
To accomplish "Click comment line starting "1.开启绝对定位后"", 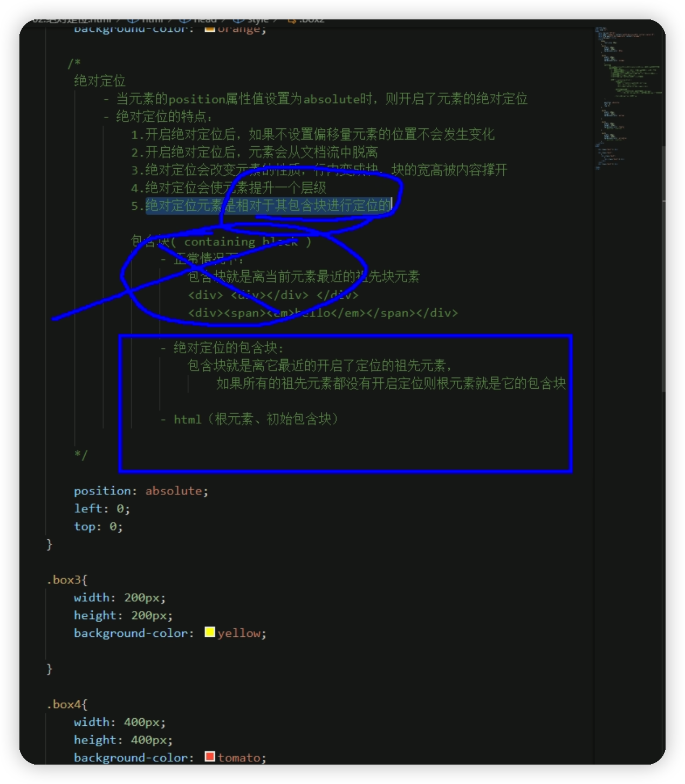I will [313, 134].
